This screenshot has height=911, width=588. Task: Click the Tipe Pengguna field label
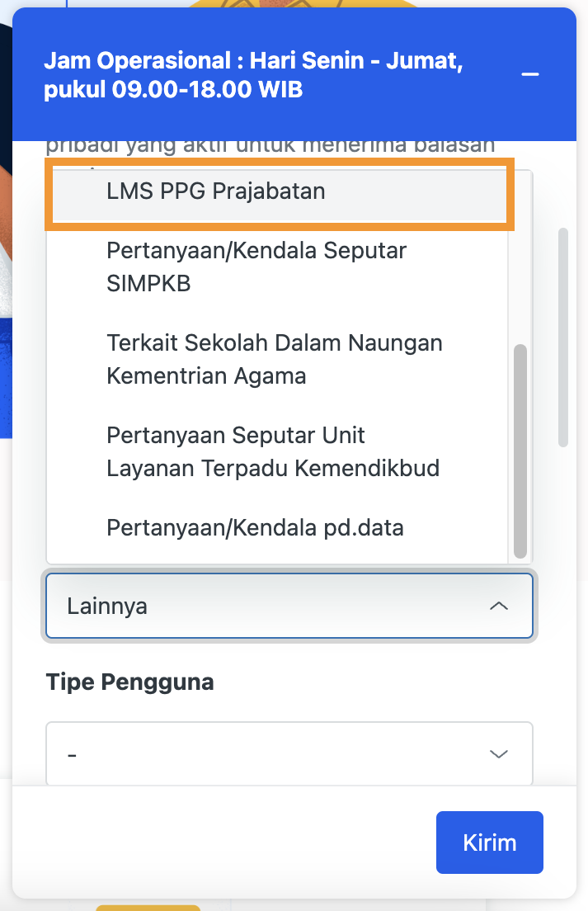[x=129, y=682]
